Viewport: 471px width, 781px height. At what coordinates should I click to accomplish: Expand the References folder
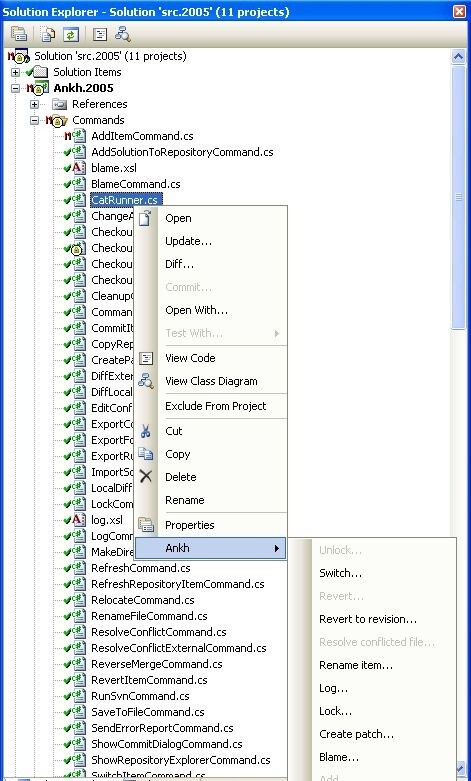[34, 104]
